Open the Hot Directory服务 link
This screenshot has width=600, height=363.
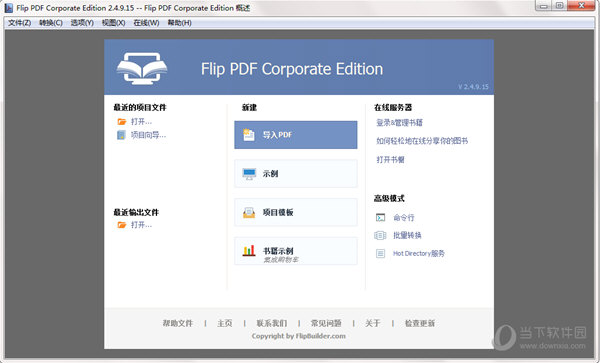pos(419,253)
